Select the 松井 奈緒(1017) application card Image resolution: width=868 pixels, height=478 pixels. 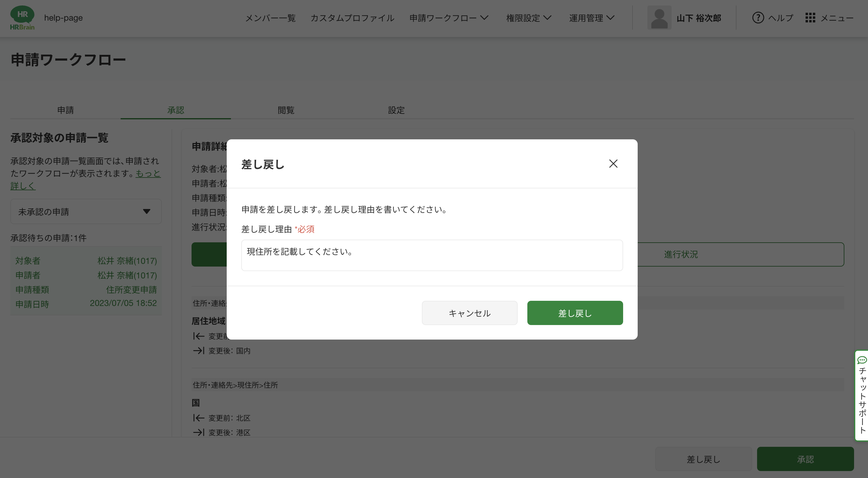pyautogui.click(x=86, y=281)
